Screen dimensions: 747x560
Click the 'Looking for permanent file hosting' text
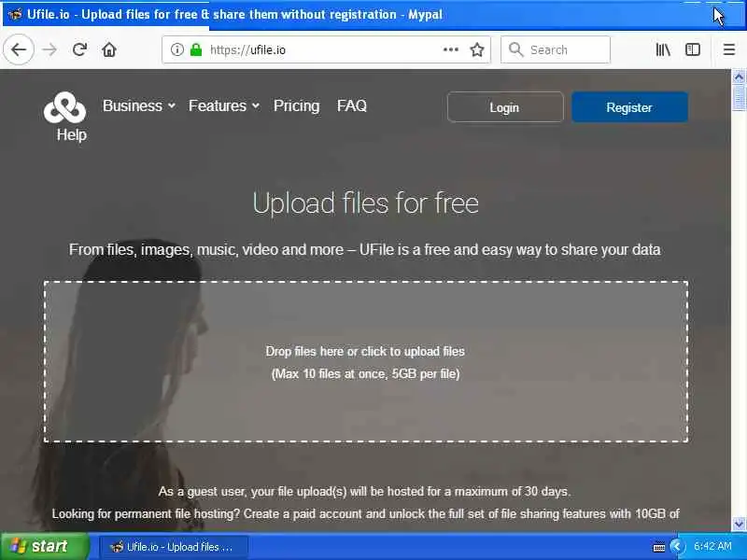coord(365,514)
